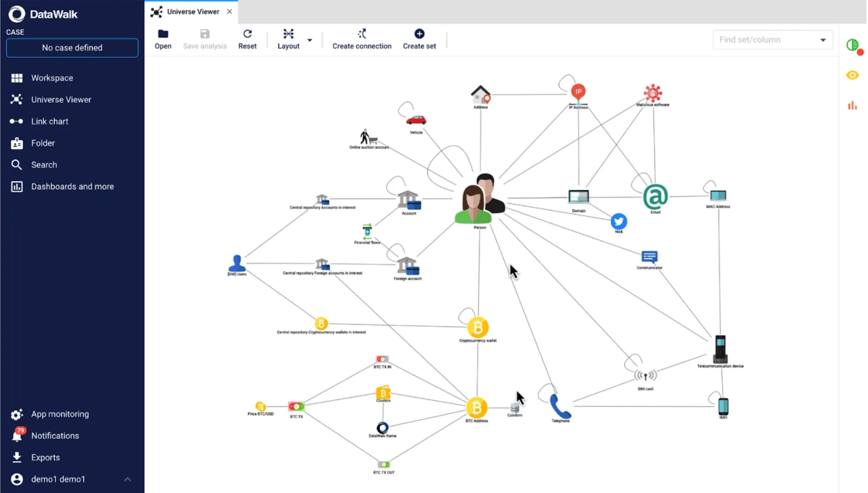Select Central repository Accounts in interest node
Viewport: 868px width, 493px height.
[x=322, y=201]
